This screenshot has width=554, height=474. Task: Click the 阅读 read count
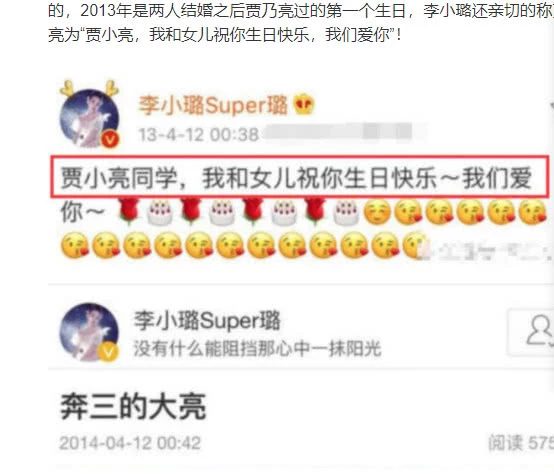coord(521,443)
